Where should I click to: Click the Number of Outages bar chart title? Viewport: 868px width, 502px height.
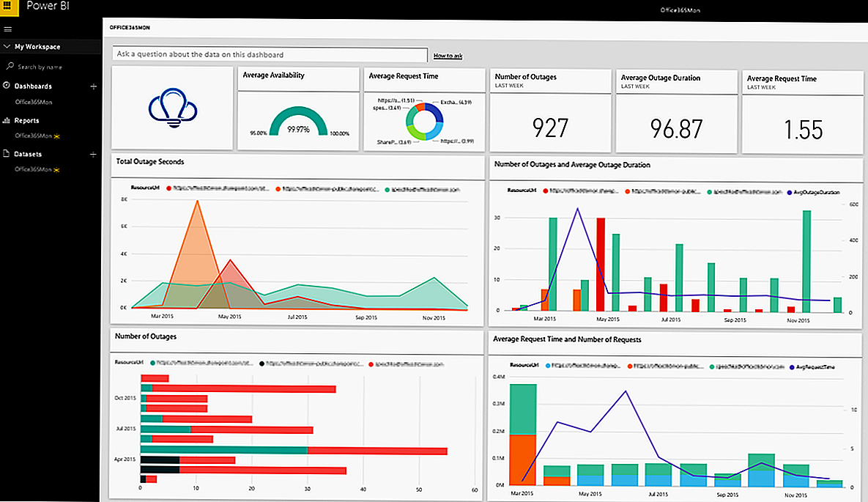[146, 336]
